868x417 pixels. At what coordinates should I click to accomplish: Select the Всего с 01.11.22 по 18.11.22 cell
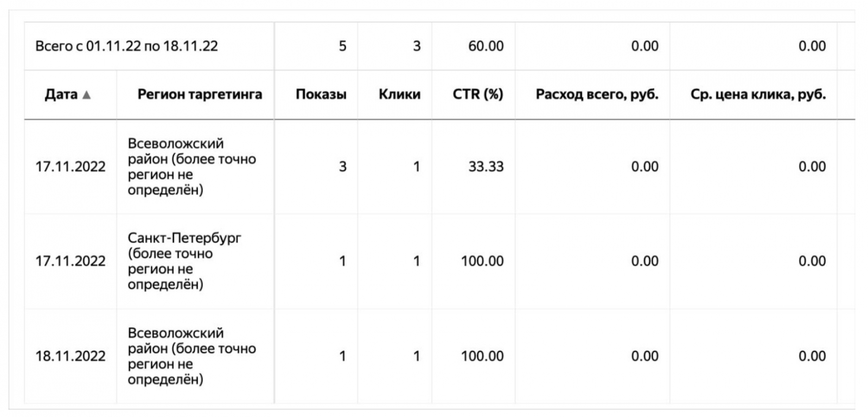pos(126,46)
